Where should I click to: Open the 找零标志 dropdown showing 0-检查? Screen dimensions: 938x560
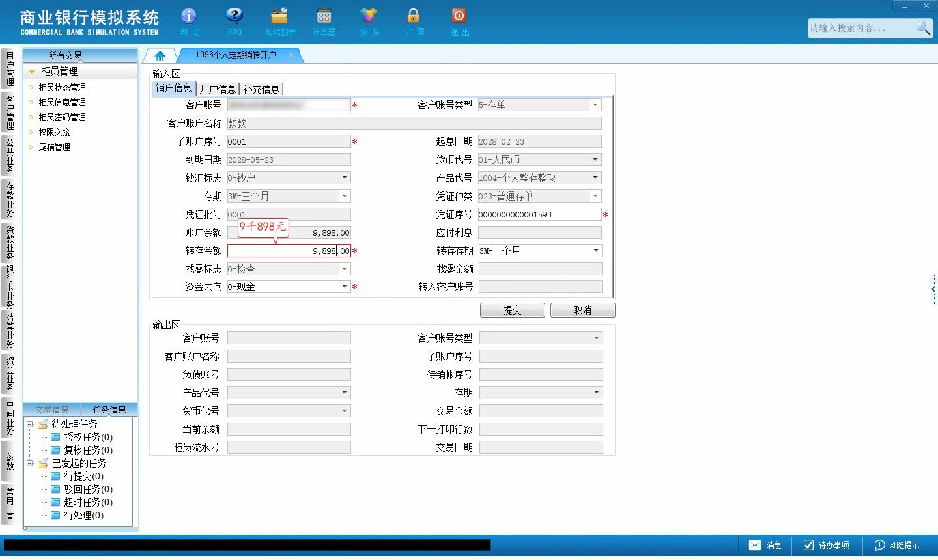(x=345, y=269)
